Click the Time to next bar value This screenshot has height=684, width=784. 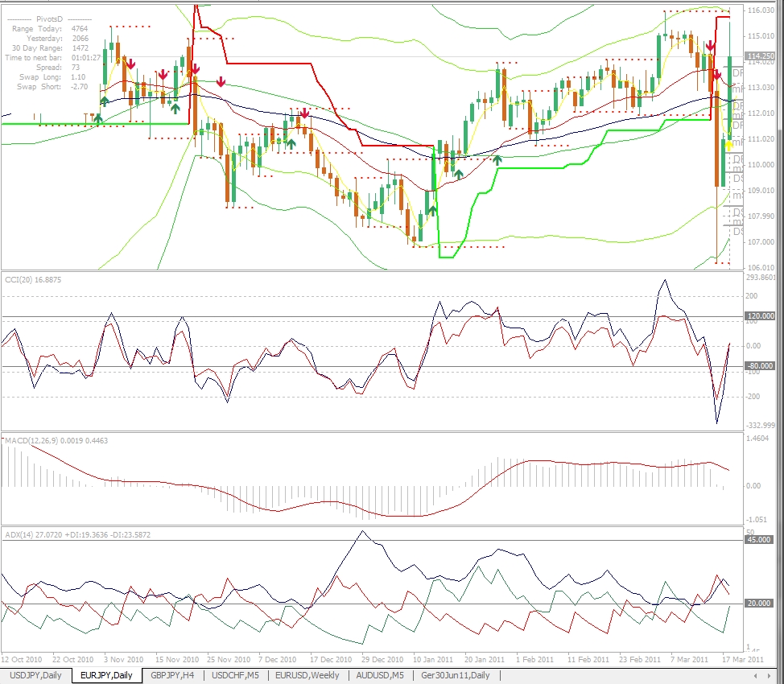click(x=86, y=57)
